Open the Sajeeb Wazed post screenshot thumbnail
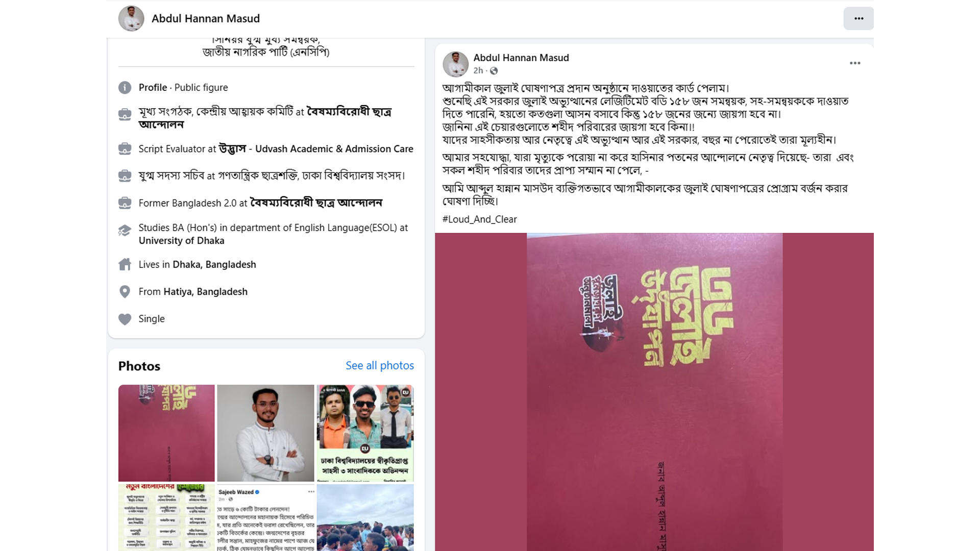Screen dimensions: 980x551 pos(265,517)
